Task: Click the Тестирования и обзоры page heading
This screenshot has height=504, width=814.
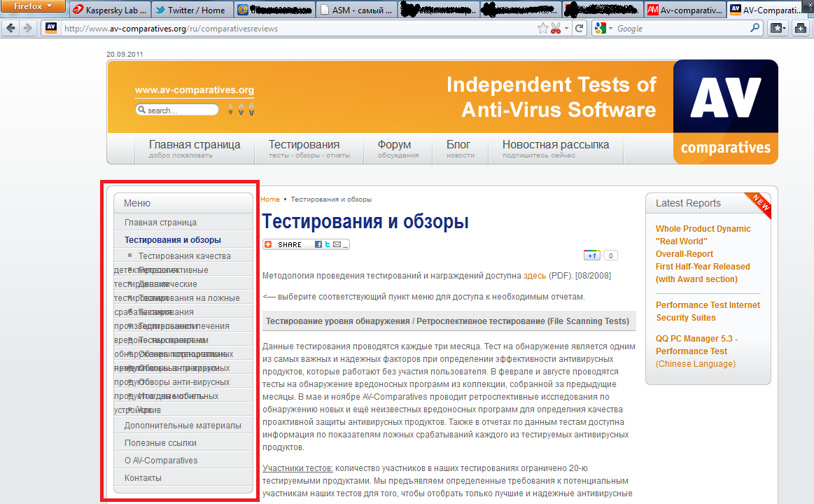Action: click(x=365, y=222)
